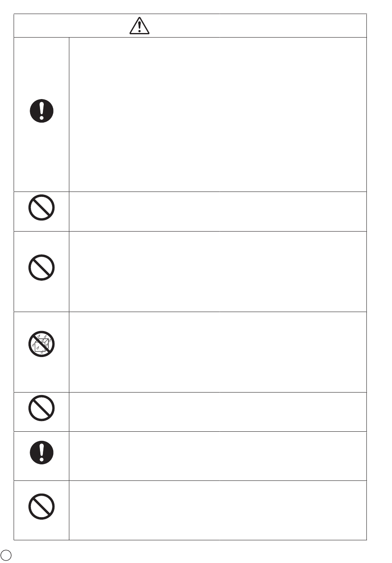Click the no-water-exposure prohibition icon with droplets
The image size is (392, 563).
(x=42, y=343)
